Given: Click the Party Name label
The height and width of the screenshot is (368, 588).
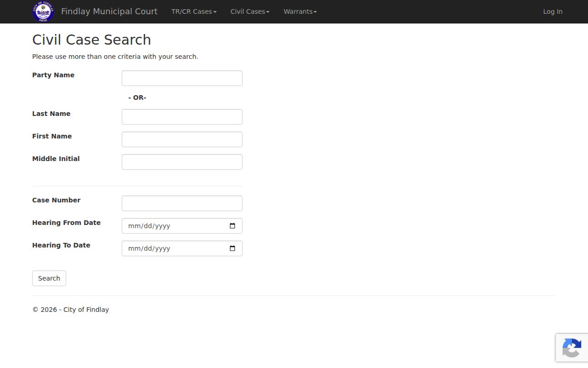Looking at the screenshot, I should (x=53, y=75).
